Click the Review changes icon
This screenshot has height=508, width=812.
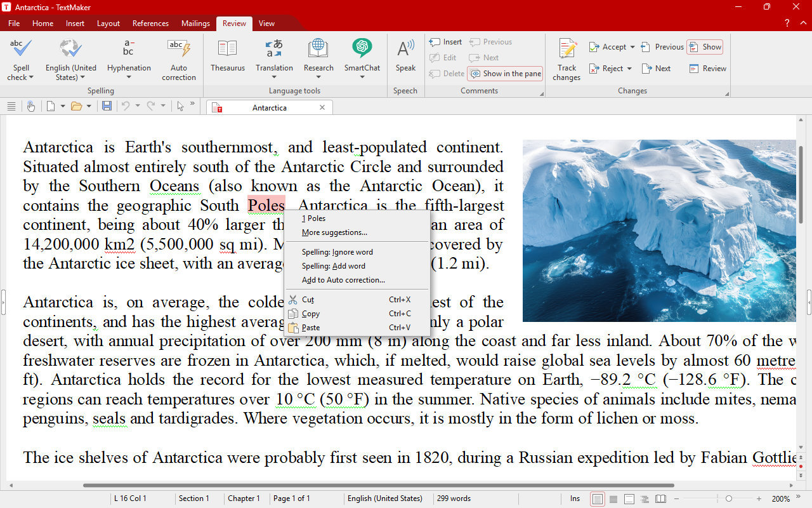coord(707,69)
